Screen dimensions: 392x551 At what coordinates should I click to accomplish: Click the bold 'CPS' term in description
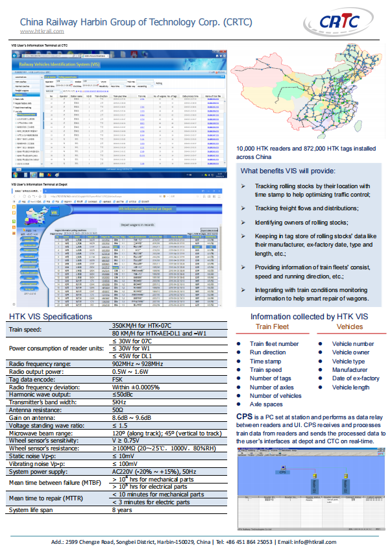coord(244,417)
